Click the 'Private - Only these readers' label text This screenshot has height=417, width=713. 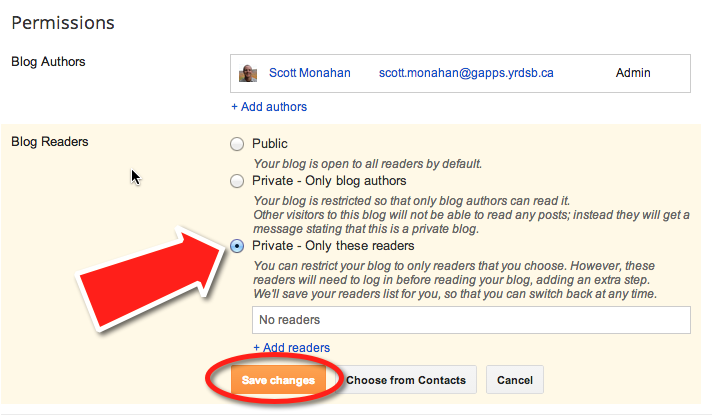coord(333,246)
